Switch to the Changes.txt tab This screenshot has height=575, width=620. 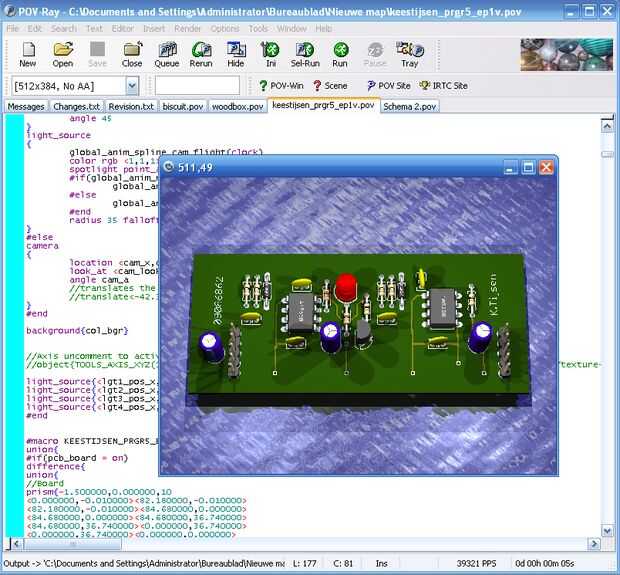click(77, 106)
